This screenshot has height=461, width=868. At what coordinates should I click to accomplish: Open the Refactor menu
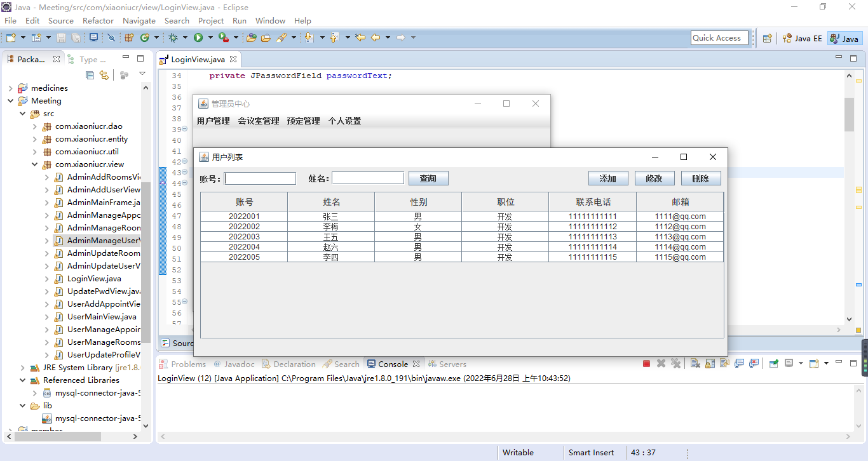98,20
